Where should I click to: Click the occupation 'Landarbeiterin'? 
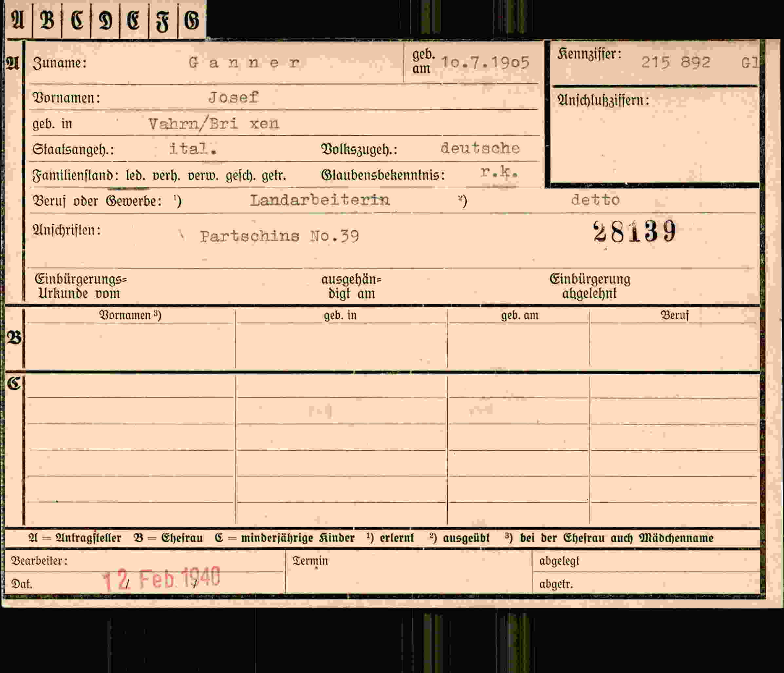(320, 200)
